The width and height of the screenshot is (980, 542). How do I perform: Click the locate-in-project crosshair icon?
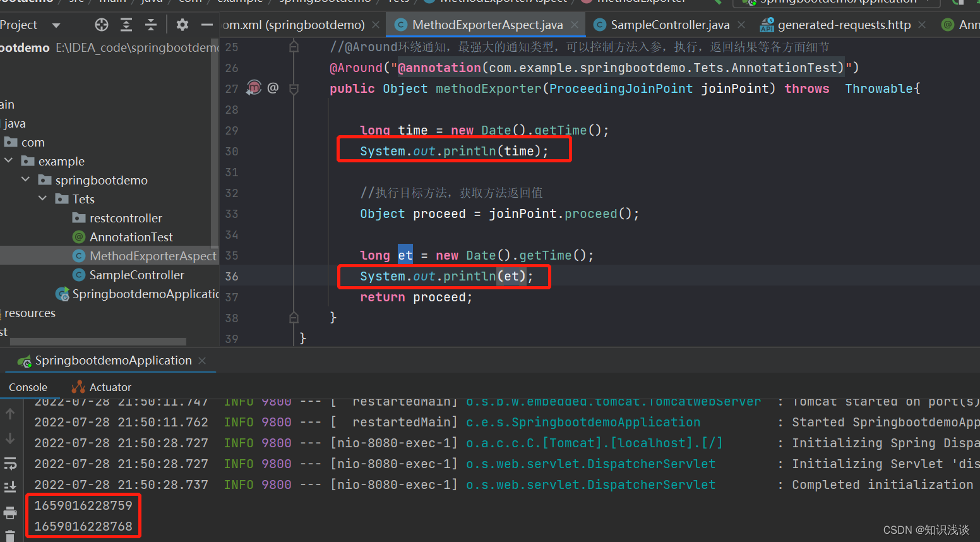102,25
